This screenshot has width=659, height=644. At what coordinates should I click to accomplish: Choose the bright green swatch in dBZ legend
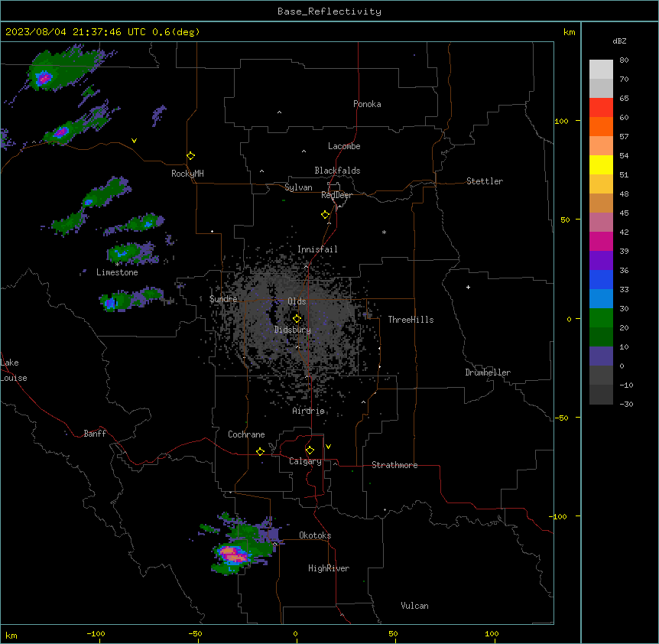601,318
